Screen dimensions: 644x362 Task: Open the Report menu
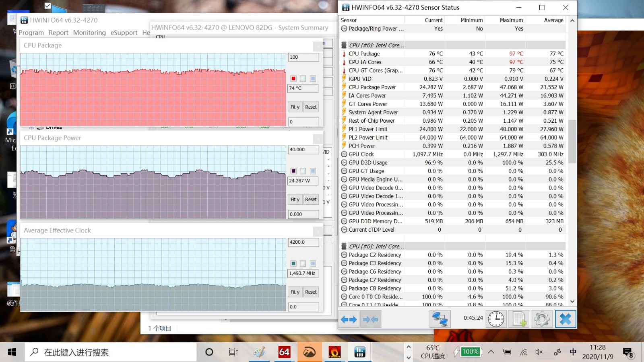58,33
